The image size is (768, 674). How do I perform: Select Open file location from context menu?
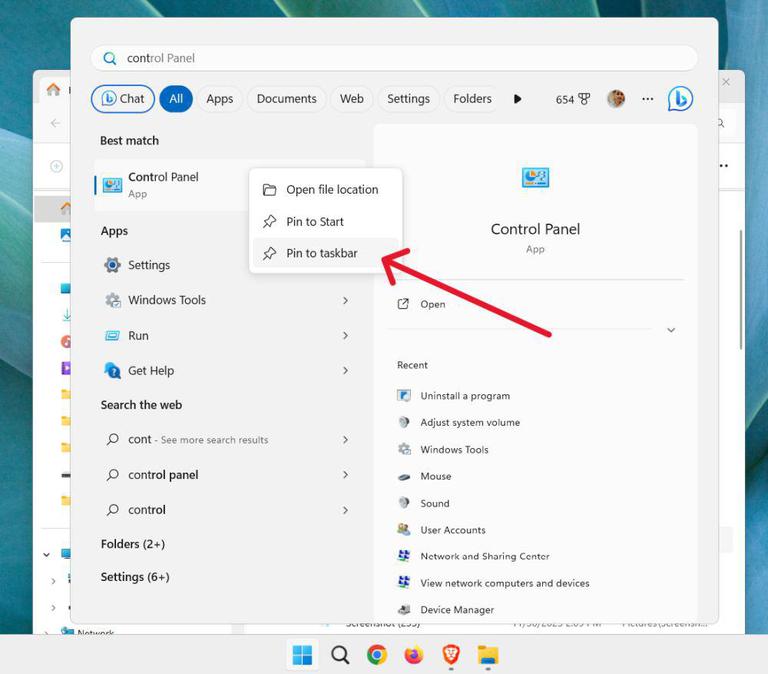click(326, 190)
